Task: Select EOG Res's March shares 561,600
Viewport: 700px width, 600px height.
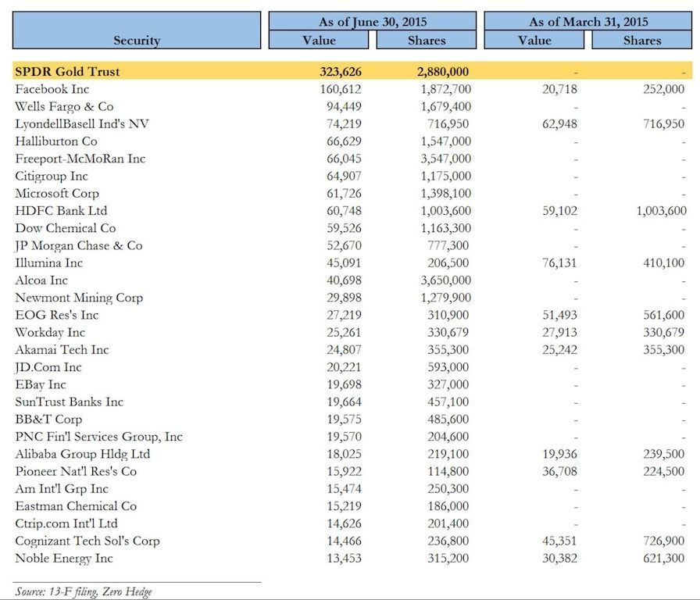Action: pos(663,315)
